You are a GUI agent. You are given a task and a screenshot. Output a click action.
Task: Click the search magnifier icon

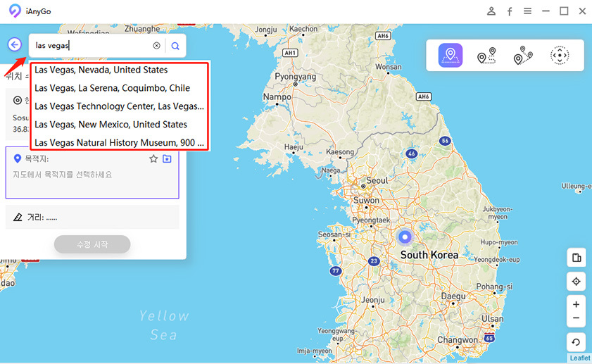[175, 46]
